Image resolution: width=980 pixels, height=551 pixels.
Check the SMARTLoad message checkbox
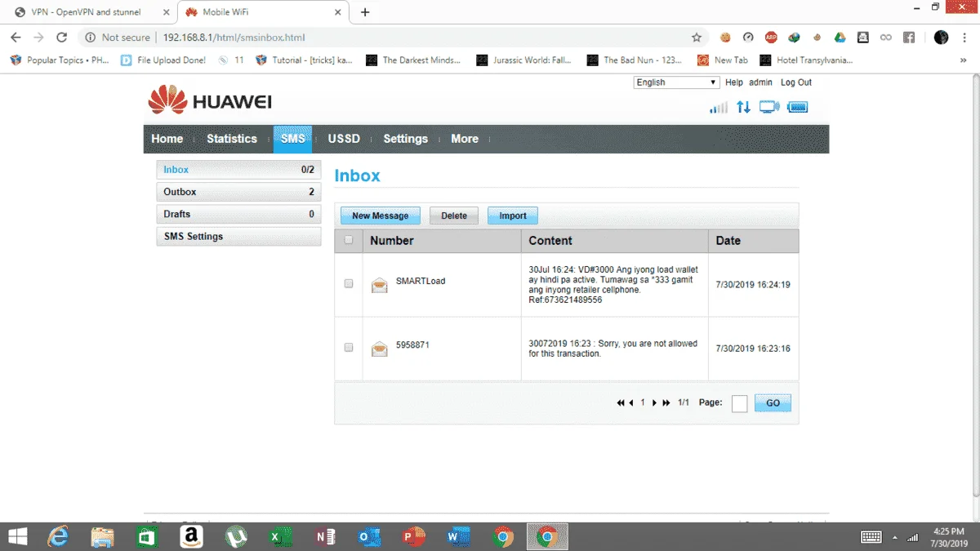[349, 283]
